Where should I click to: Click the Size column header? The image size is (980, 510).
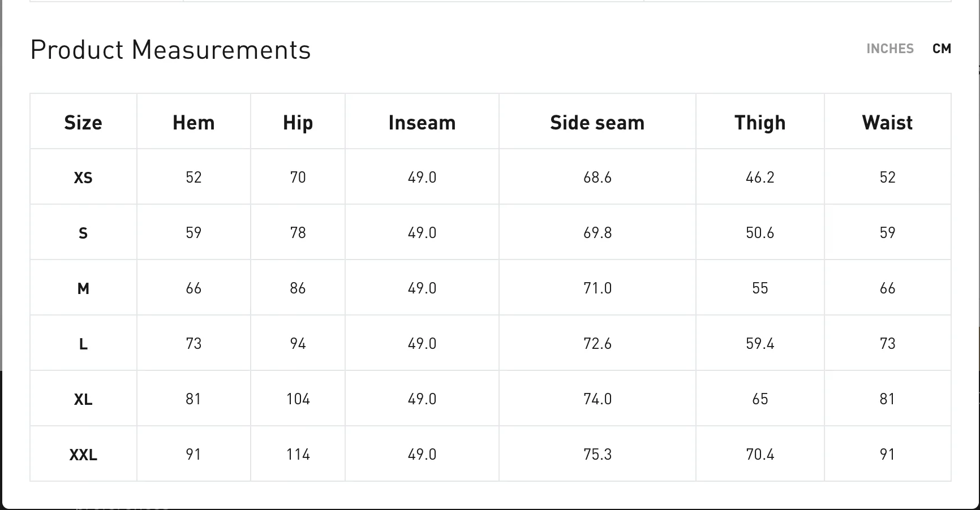click(83, 123)
